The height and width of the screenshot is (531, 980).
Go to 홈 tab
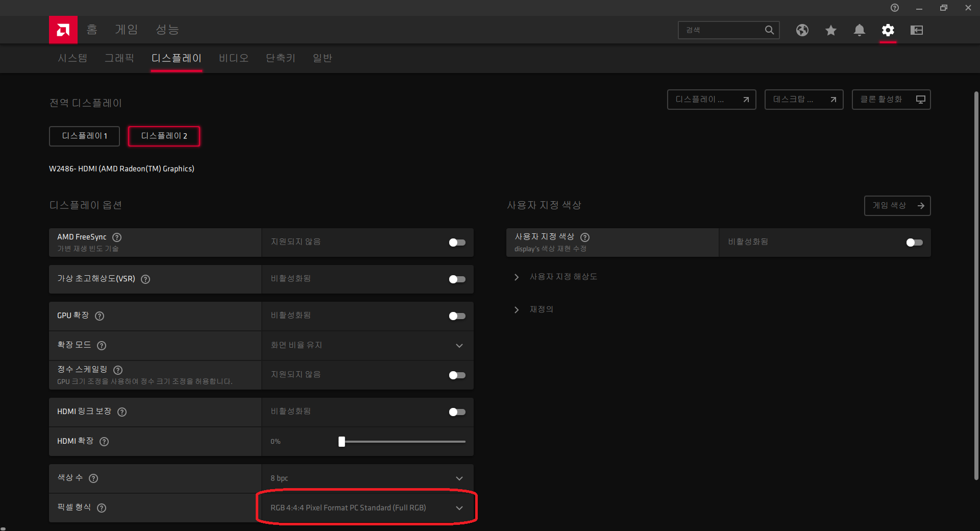(92, 30)
